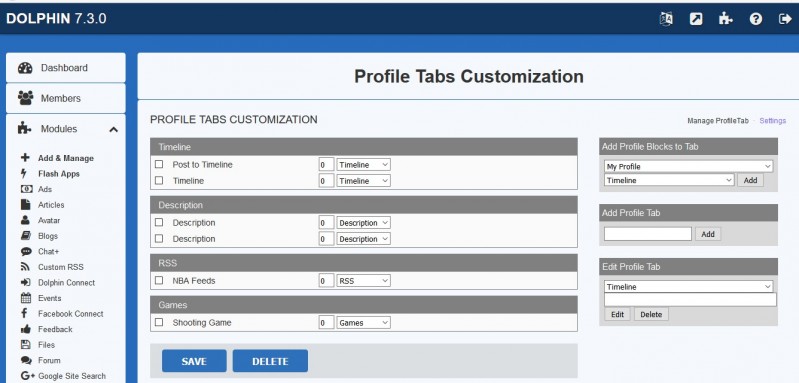Click the Edit Profile Tab text field
The width and height of the screenshot is (799, 383).
click(x=690, y=299)
